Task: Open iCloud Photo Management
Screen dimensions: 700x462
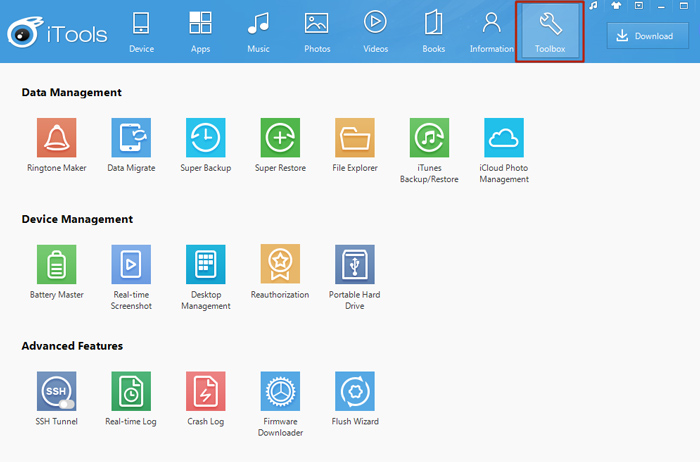Action: click(x=504, y=137)
